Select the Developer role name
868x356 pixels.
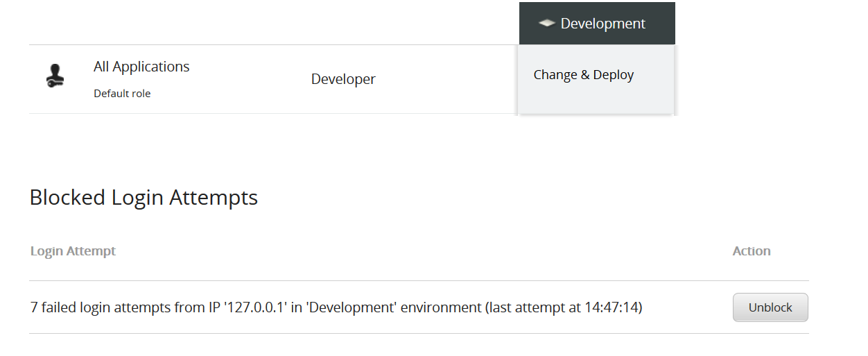click(x=343, y=79)
